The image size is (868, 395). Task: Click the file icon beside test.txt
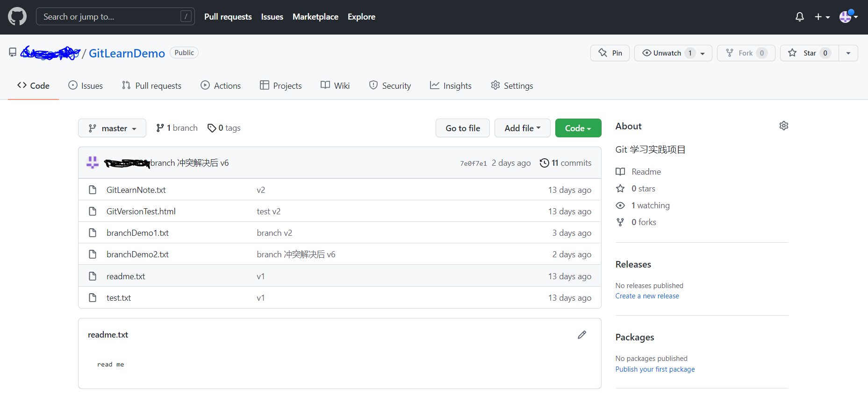coord(93,298)
